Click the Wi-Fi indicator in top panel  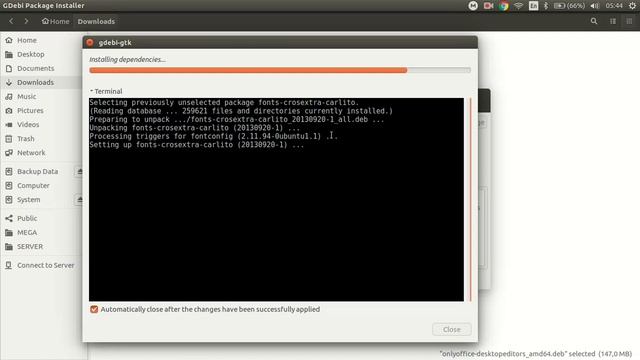tap(518, 6)
